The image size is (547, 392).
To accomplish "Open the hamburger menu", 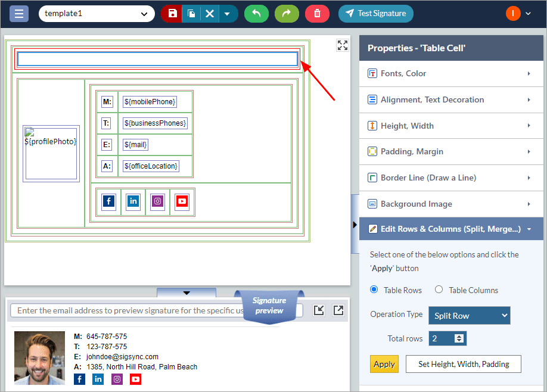I will tap(18, 13).
